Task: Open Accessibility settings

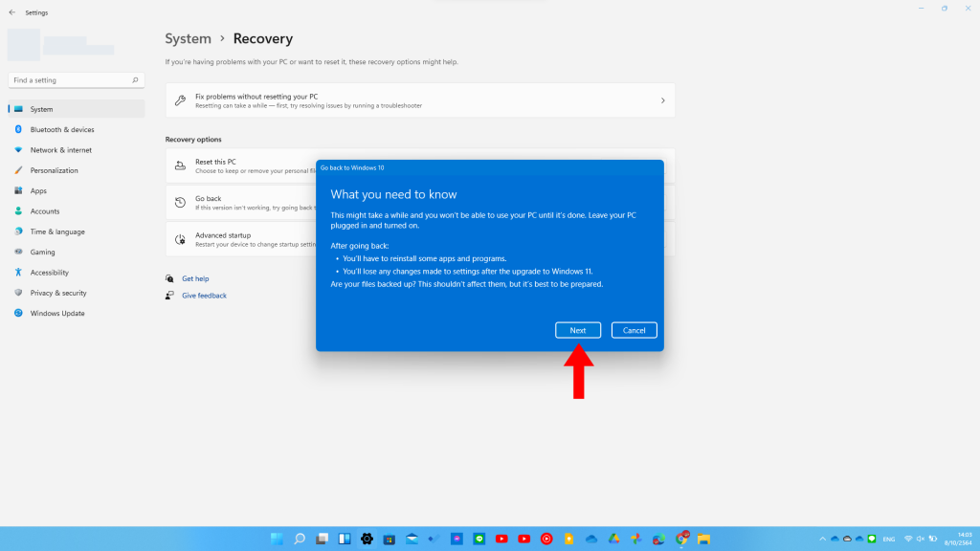Action: pyautogui.click(x=77, y=273)
